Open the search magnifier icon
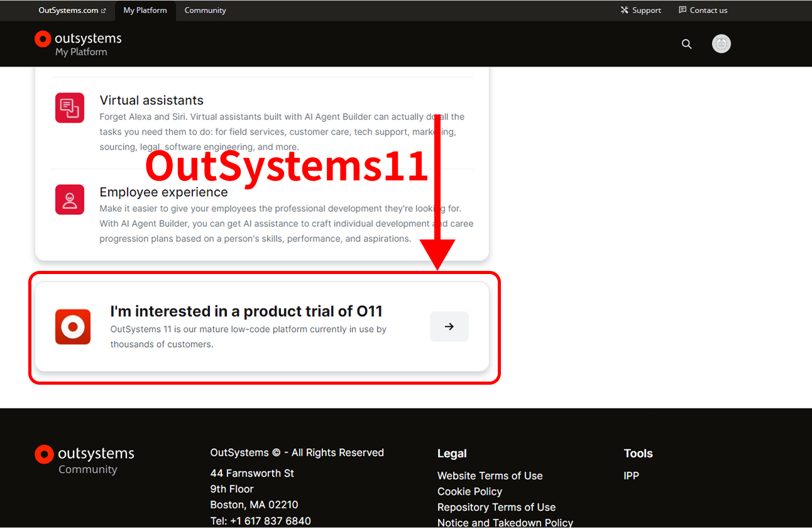812x528 pixels. [x=686, y=44]
